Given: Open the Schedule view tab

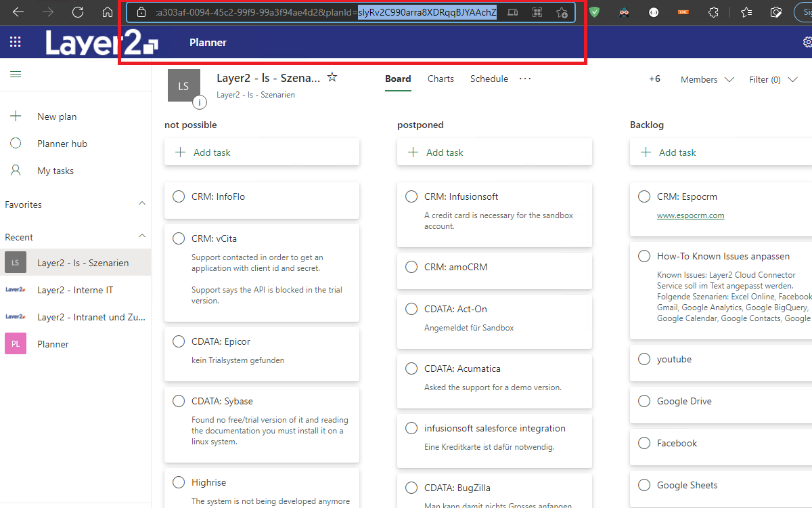Looking at the screenshot, I should (489, 79).
